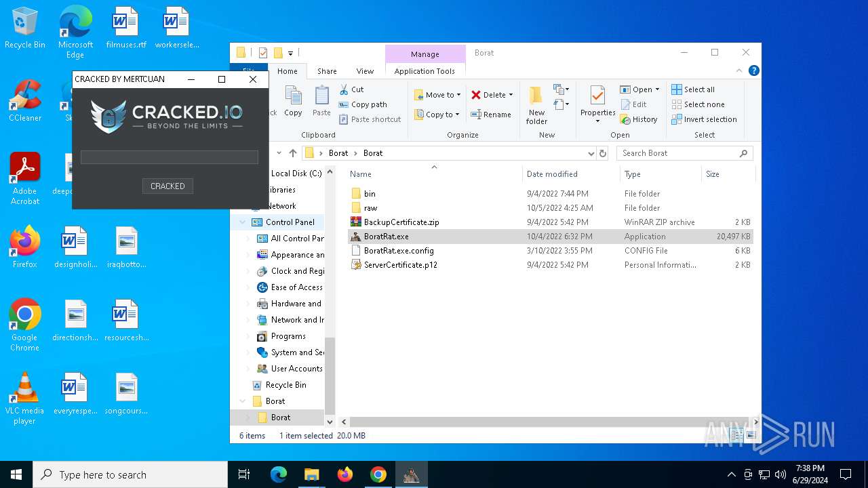868x488 pixels.
Task: Sort by Size column header
Action: point(728,174)
